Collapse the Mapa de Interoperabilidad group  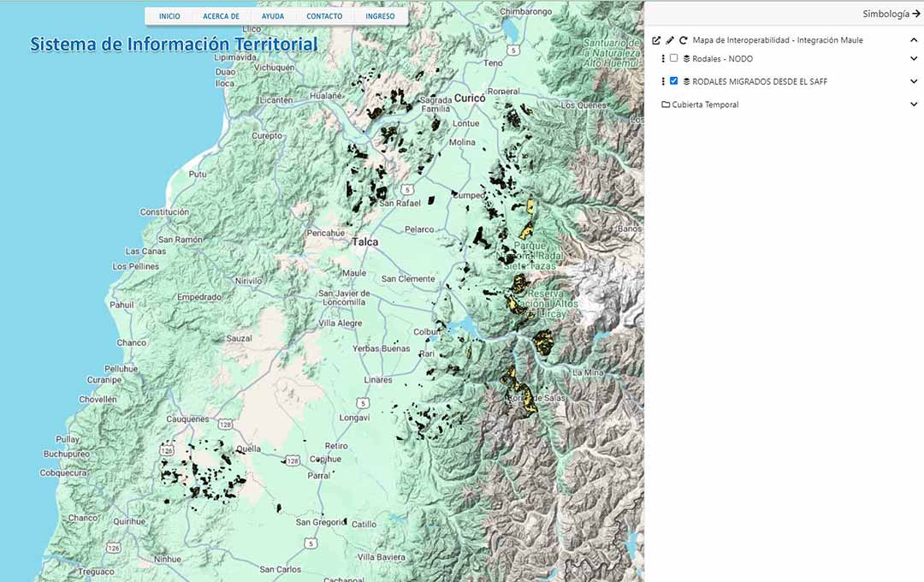[914, 40]
